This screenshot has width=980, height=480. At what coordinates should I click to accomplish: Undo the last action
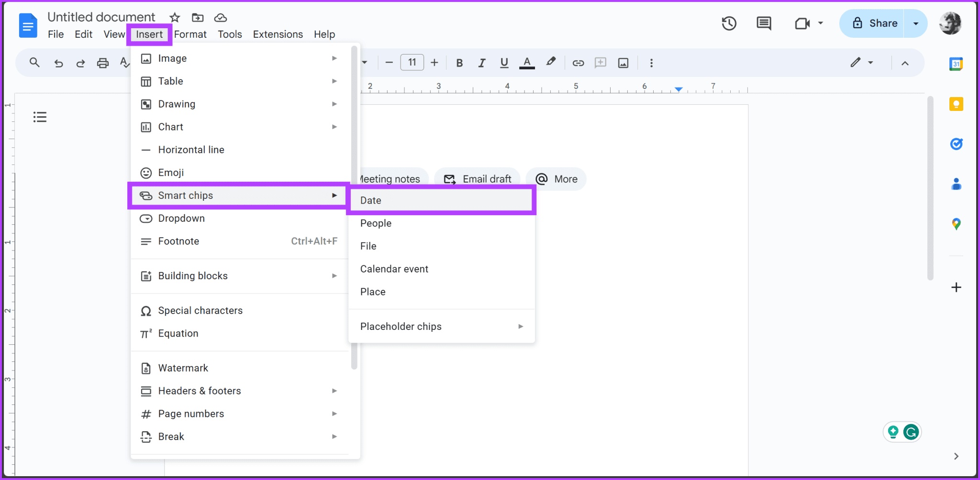point(58,62)
